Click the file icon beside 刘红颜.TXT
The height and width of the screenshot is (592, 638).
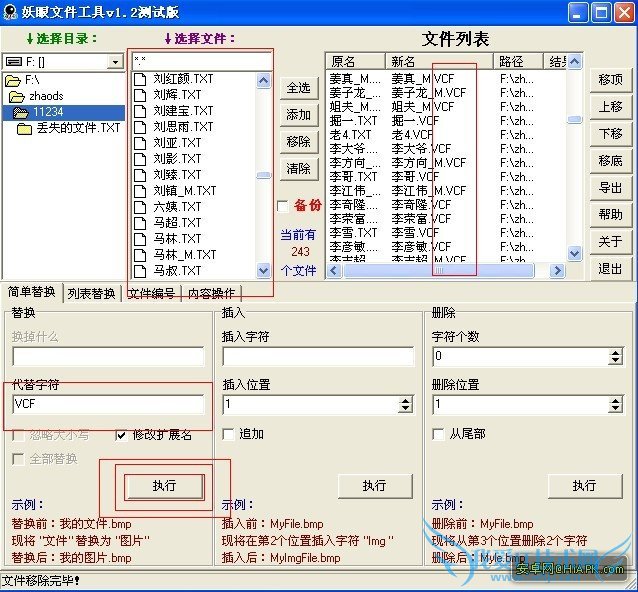(140, 79)
